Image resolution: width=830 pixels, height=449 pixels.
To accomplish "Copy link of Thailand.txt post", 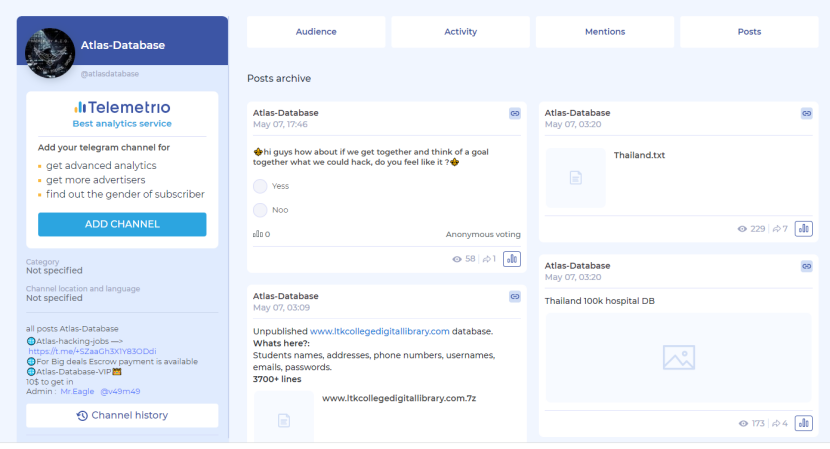I will click(x=806, y=113).
